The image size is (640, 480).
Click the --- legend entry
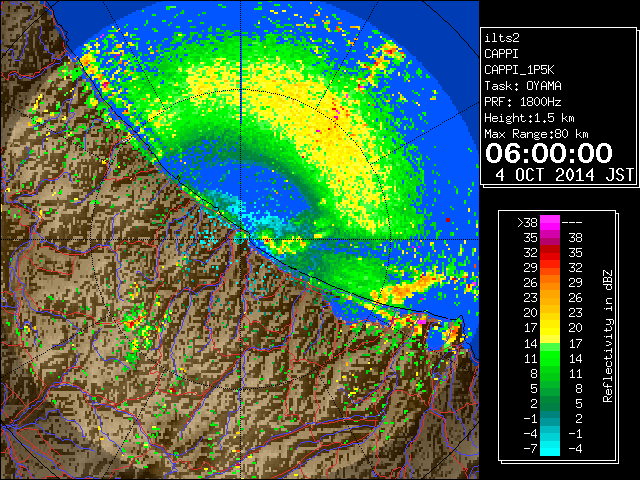[572, 222]
